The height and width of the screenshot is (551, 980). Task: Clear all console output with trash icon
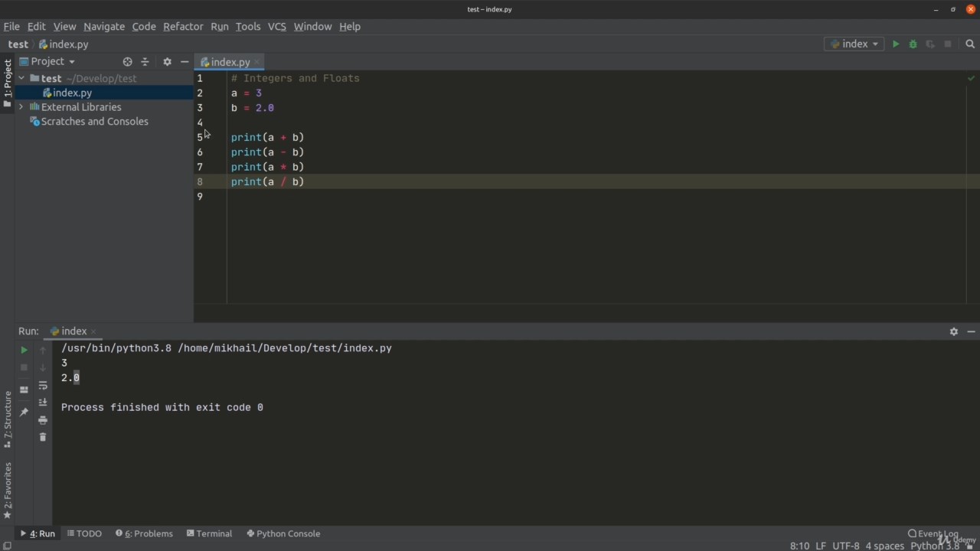(43, 437)
